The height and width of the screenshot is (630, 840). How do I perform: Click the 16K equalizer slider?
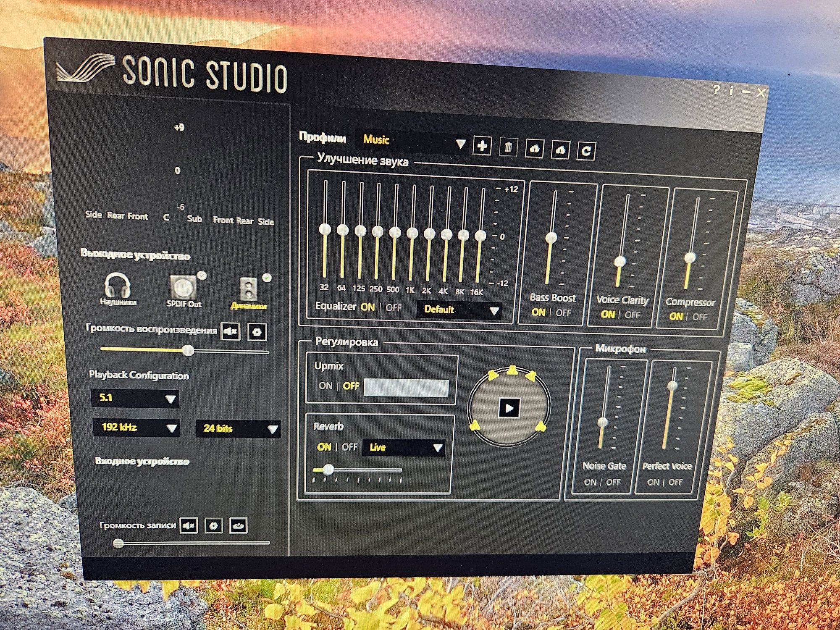coord(480,236)
